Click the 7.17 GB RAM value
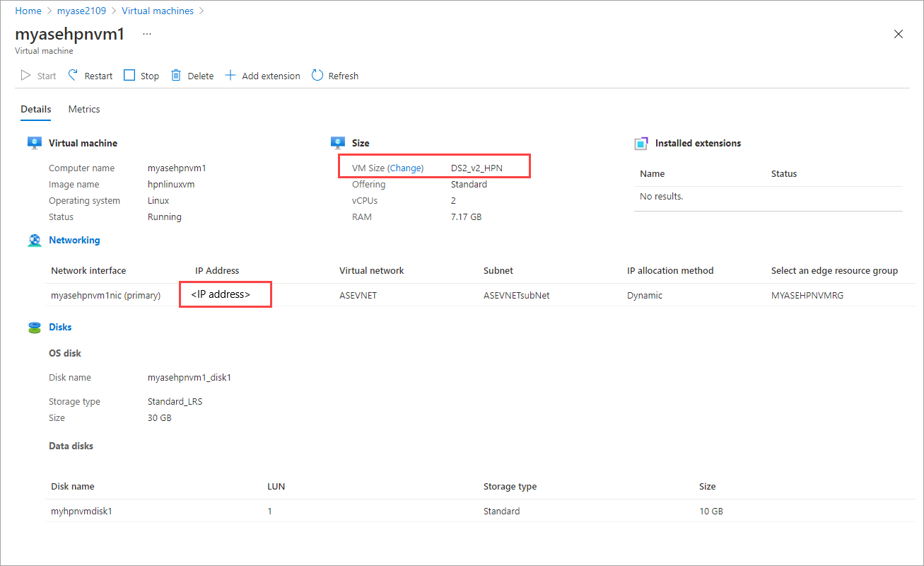The image size is (924, 566). click(x=467, y=216)
